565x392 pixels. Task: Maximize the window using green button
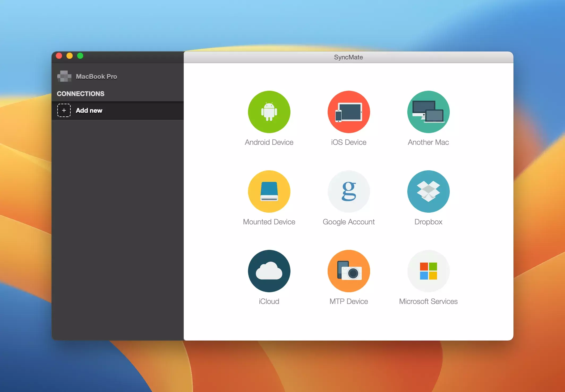tap(80, 56)
